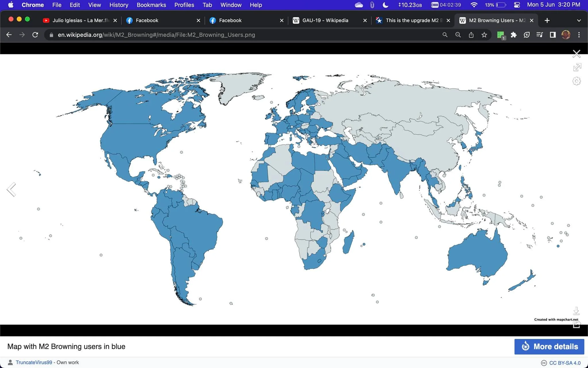Open a new browser tab

[547, 20]
